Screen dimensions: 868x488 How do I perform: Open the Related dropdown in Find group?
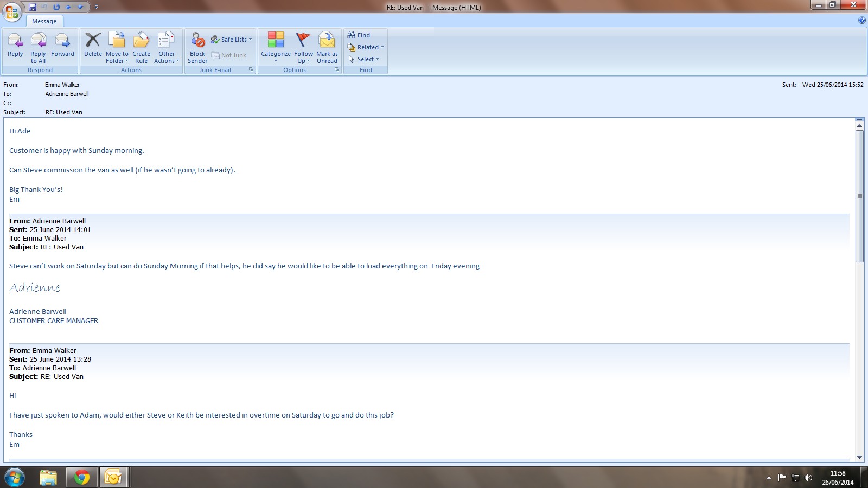[x=366, y=47]
